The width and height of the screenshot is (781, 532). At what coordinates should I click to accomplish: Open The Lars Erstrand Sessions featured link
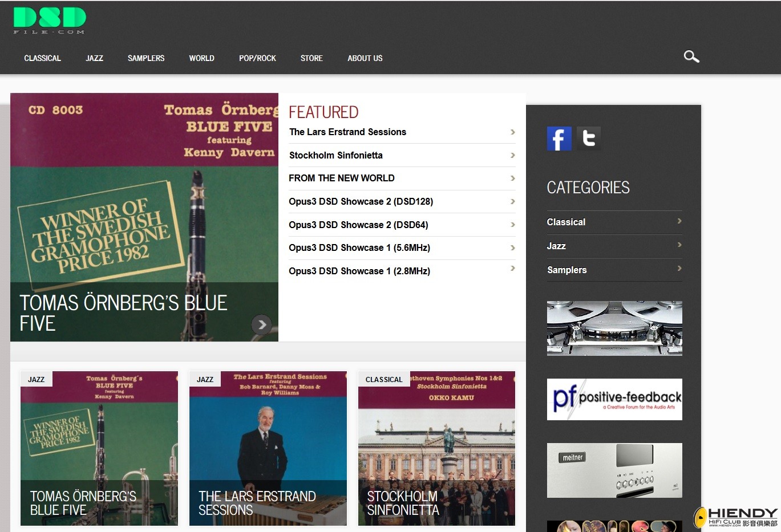[x=347, y=132]
